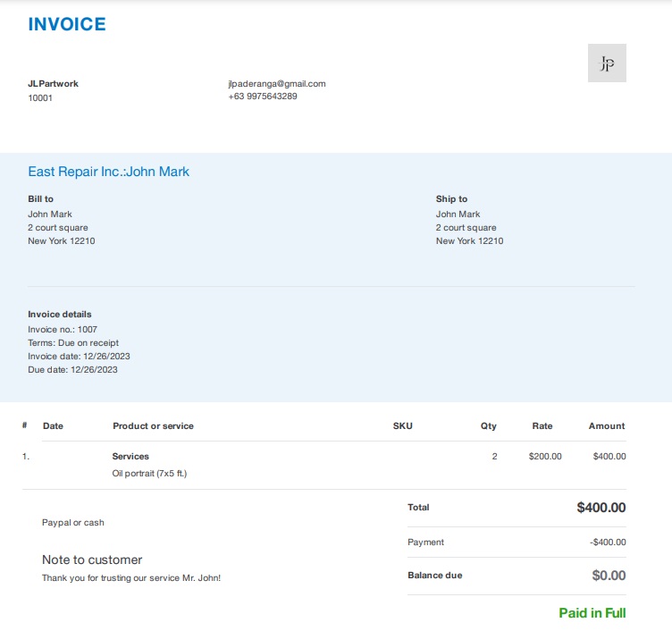Select the JLPartwork company name
672x631 pixels.
click(54, 84)
